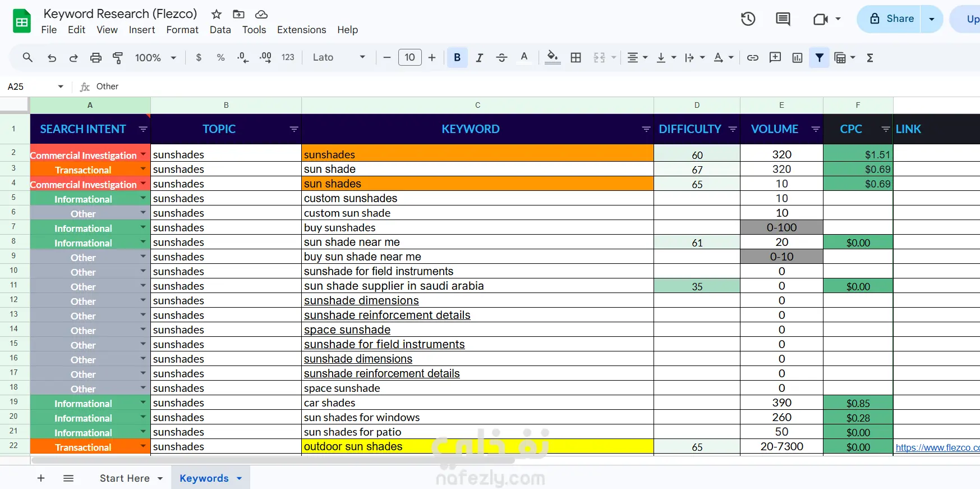The width and height of the screenshot is (980, 489).
Task: Open the zoom 100% dropdown
Action: 156,57
